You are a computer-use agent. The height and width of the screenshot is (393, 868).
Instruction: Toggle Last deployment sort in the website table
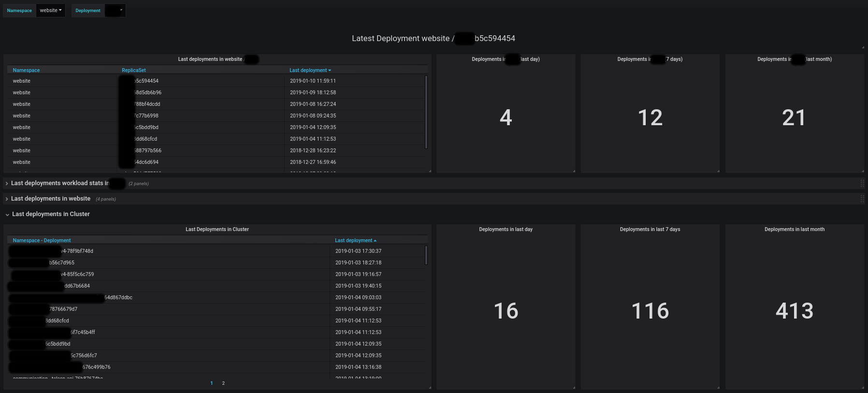310,71
